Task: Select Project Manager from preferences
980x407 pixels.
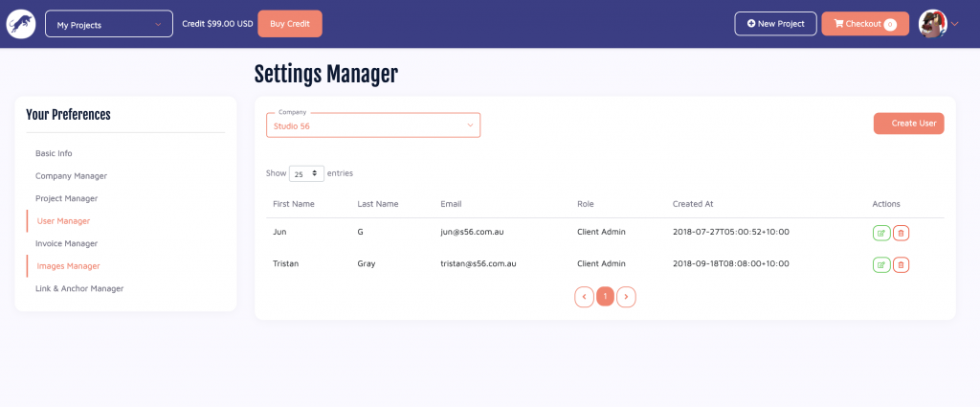Action: (x=67, y=198)
